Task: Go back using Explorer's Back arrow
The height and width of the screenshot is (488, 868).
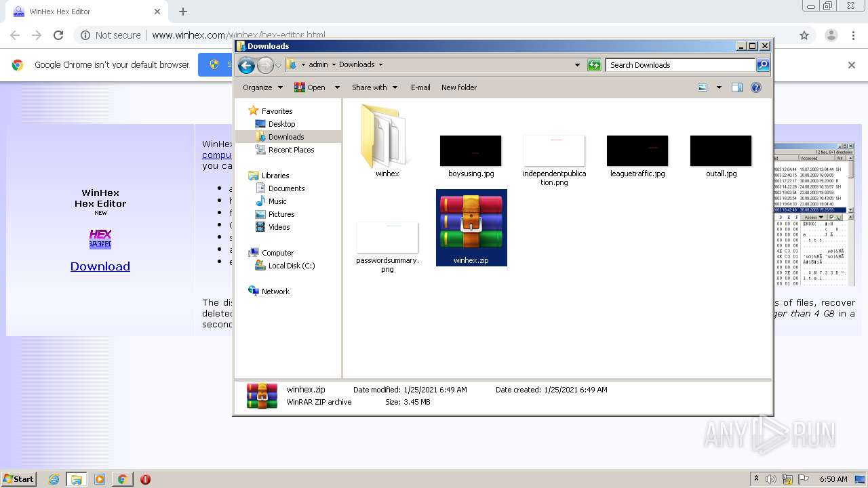Action: click(246, 65)
